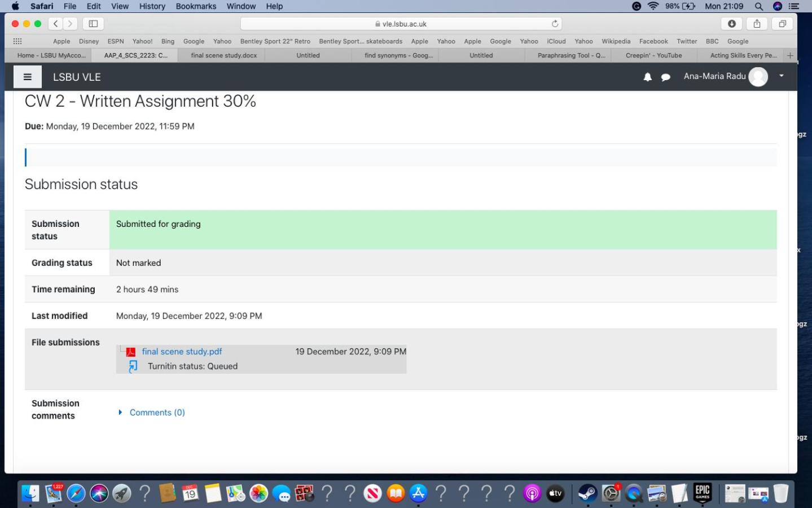Open the Disney bookmark
Screen dimensions: 812x508
(x=89, y=41)
